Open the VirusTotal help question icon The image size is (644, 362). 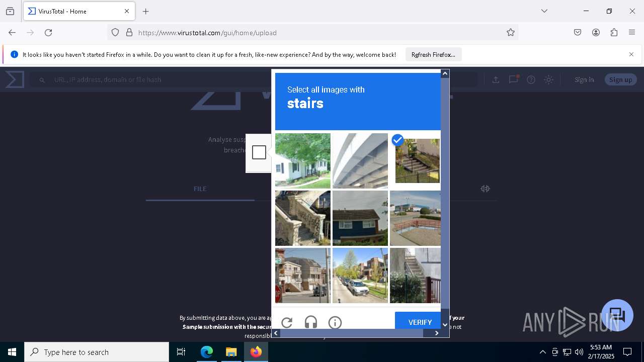point(531,79)
